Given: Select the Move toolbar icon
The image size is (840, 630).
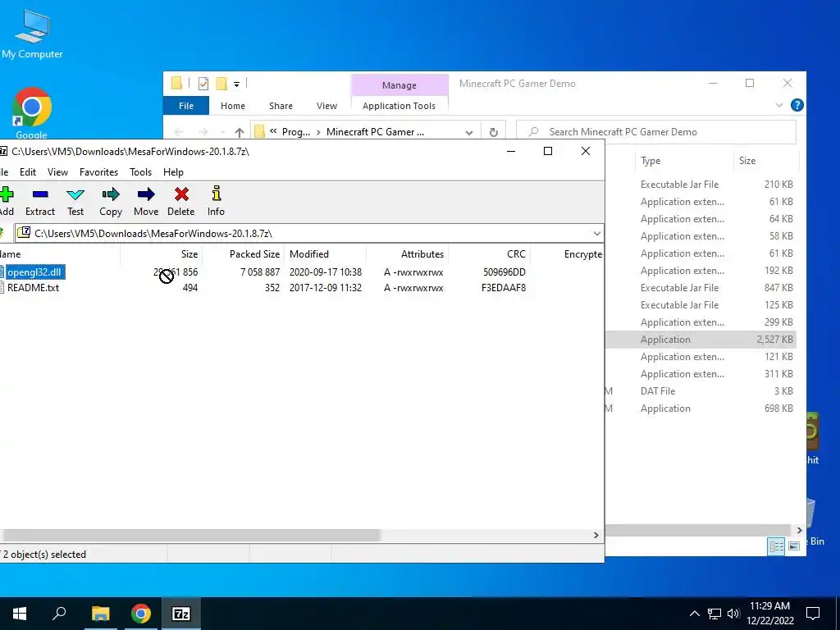Looking at the screenshot, I should pyautogui.click(x=146, y=202).
